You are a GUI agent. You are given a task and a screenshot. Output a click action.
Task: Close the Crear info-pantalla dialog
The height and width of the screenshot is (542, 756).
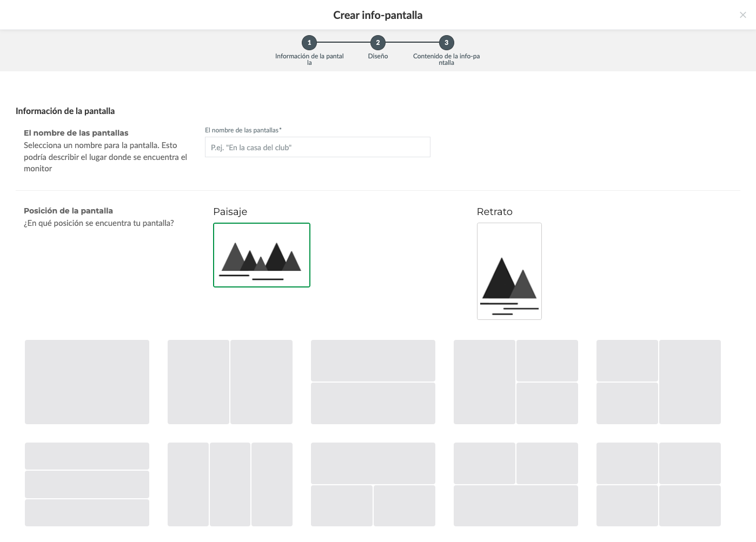742,15
